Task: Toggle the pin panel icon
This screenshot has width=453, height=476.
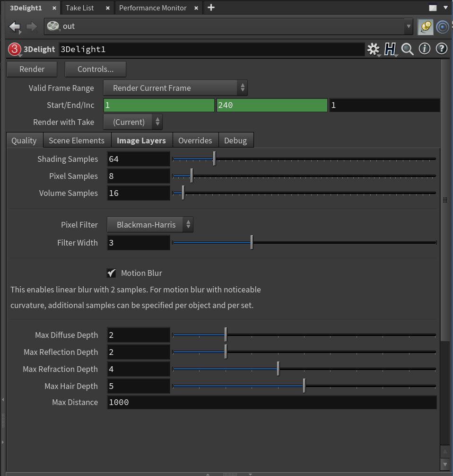Action: pos(426,26)
